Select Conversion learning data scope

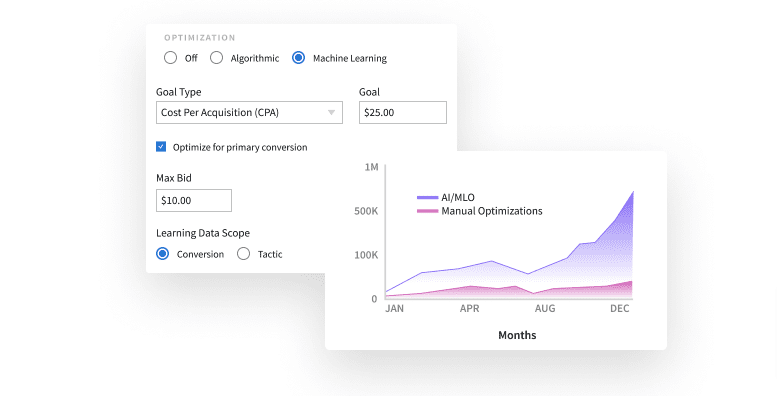pyautogui.click(x=163, y=254)
